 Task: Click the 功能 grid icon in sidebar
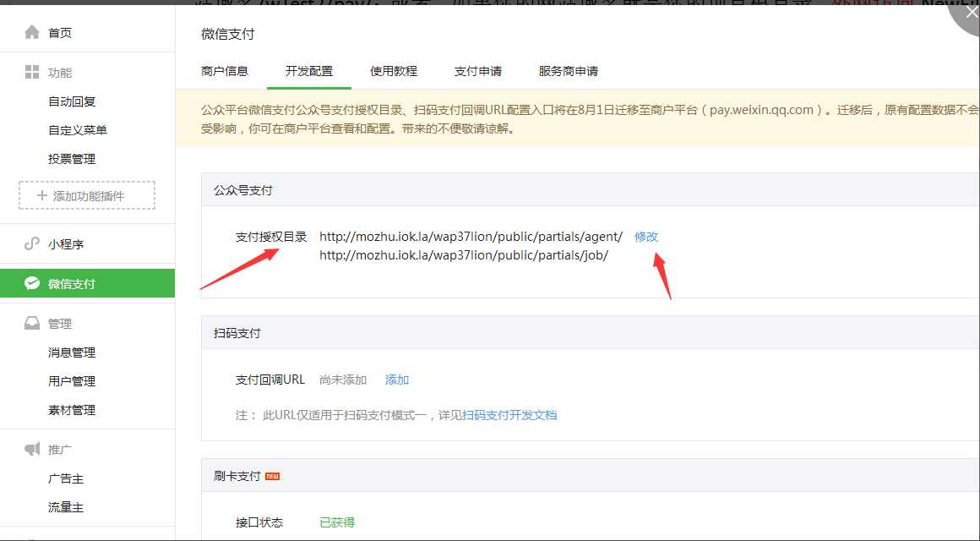point(32,72)
